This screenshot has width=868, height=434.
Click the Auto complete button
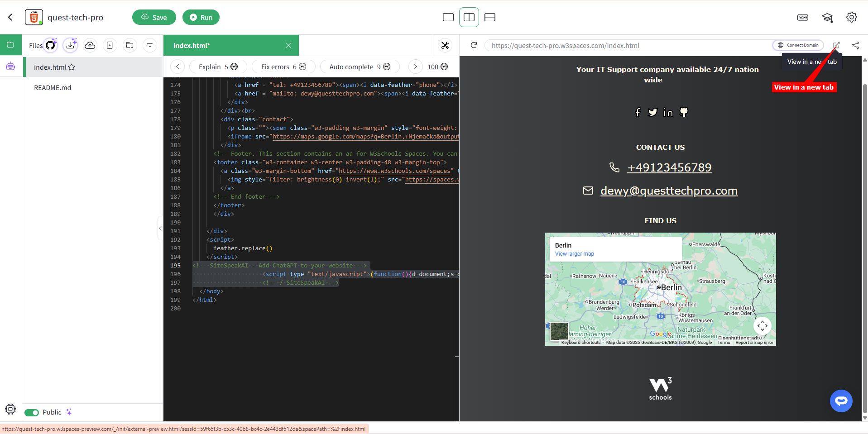point(360,67)
